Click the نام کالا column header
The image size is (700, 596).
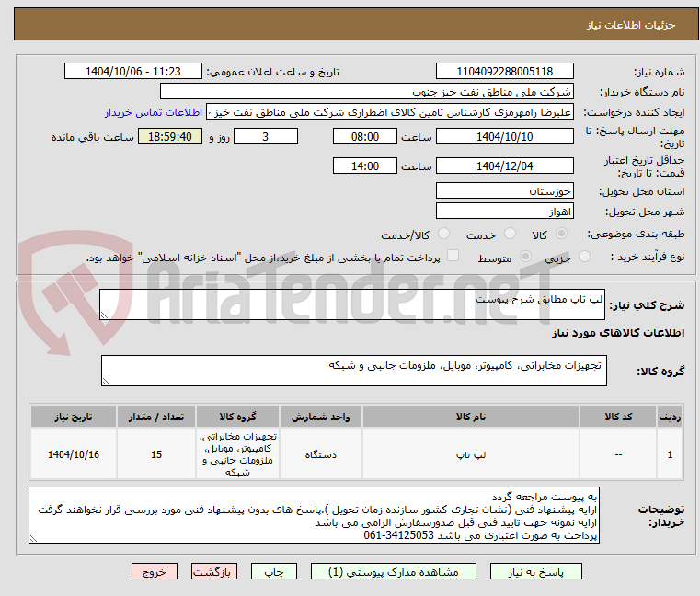[x=471, y=417]
